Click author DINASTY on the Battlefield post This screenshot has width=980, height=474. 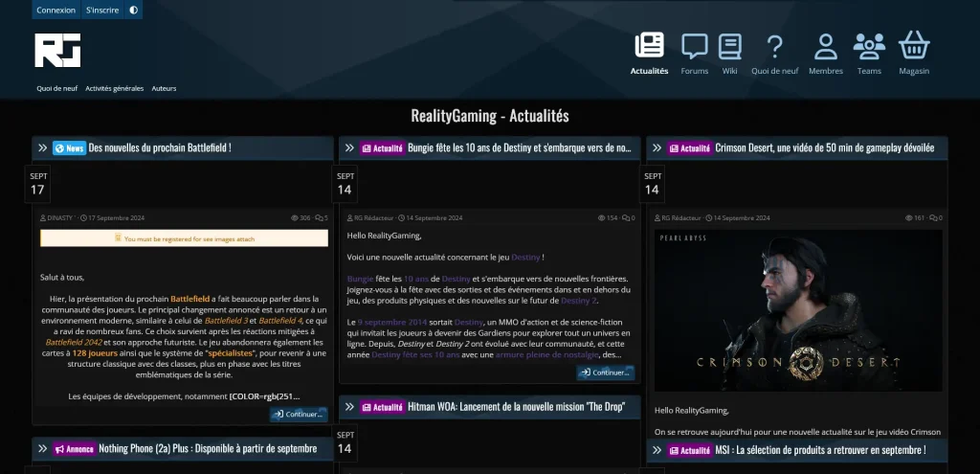coord(60,218)
